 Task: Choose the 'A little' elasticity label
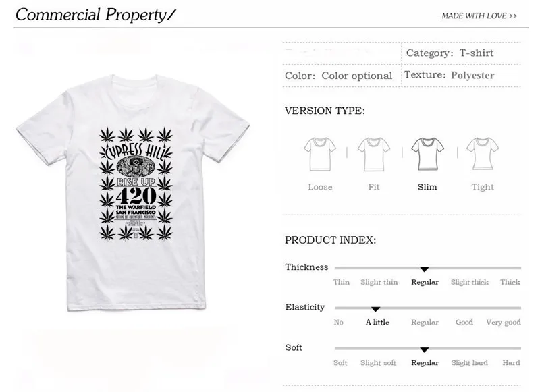pyautogui.click(x=377, y=322)
